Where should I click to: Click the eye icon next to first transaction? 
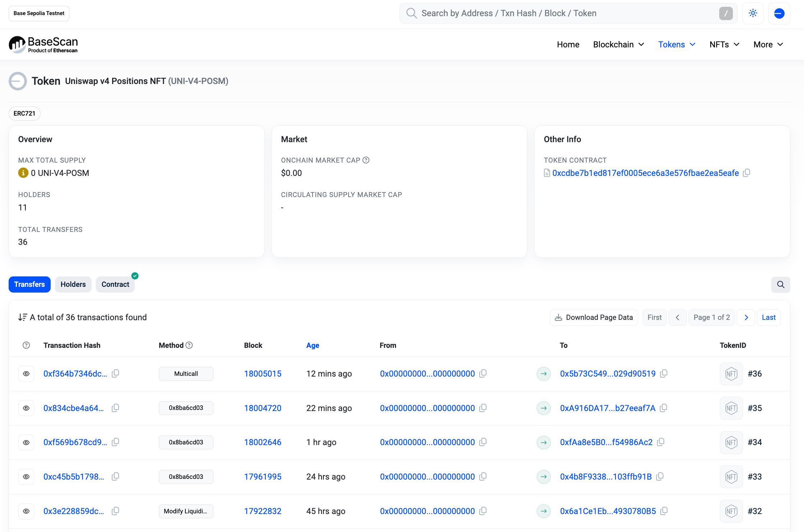(x=26, y=373)
